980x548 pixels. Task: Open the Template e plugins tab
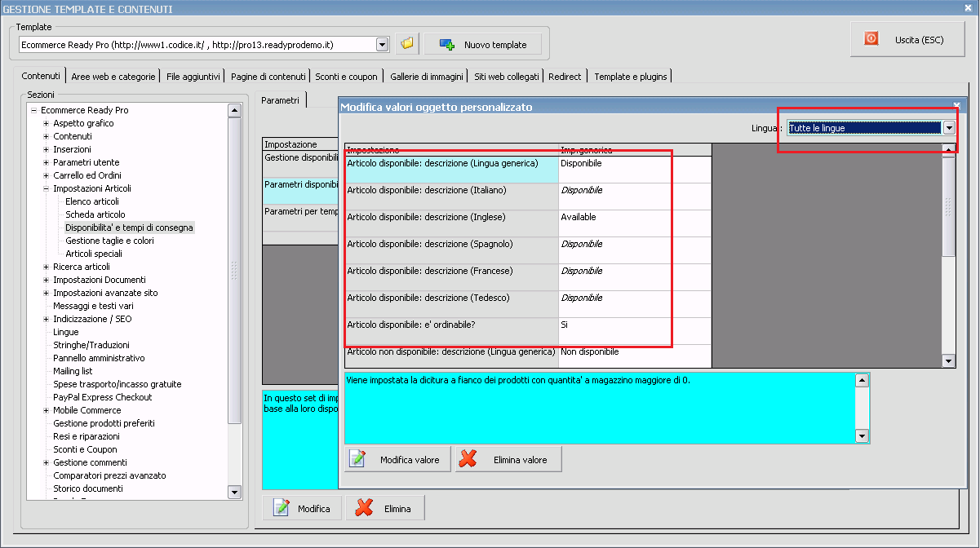pyautogui.click(x=631, y=77)
